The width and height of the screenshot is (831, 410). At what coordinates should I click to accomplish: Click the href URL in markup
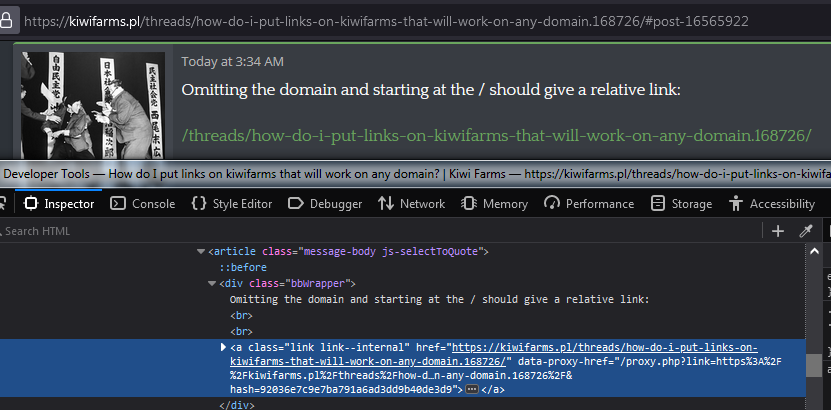point(493,354)
